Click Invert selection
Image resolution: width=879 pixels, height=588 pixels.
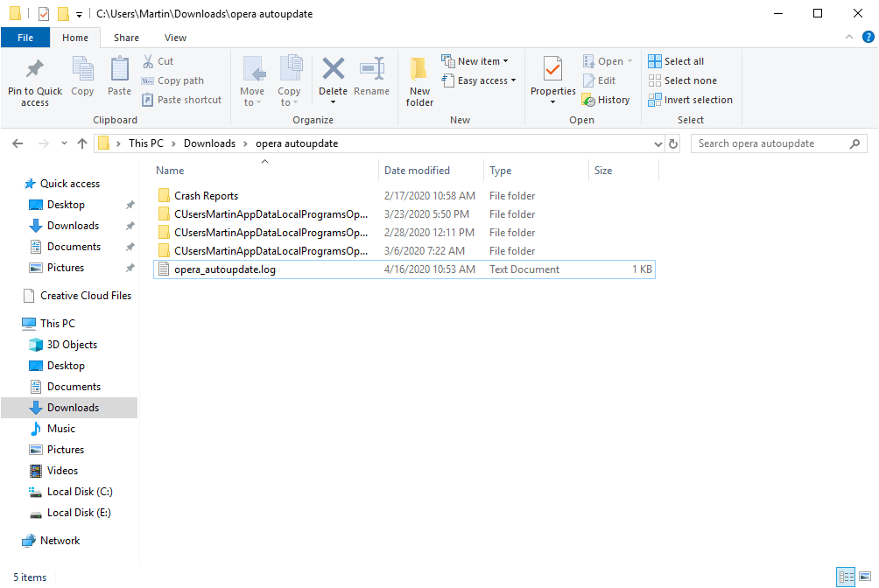[690, 100]
